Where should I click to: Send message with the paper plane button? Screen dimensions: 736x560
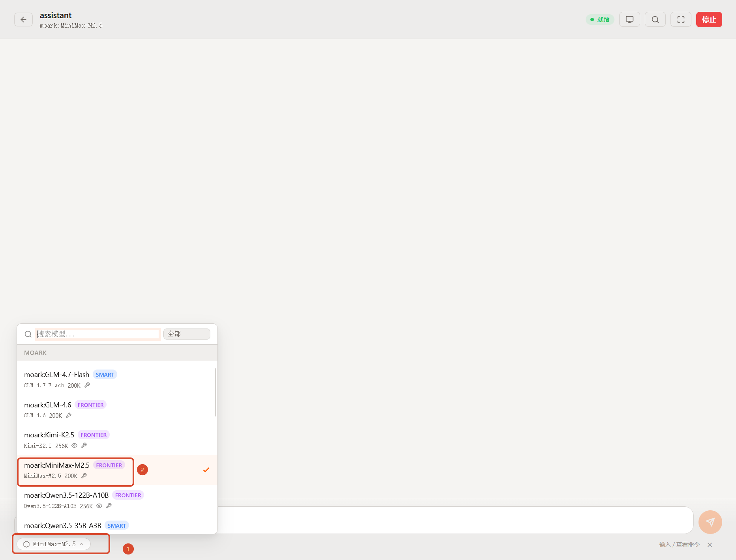710,522
